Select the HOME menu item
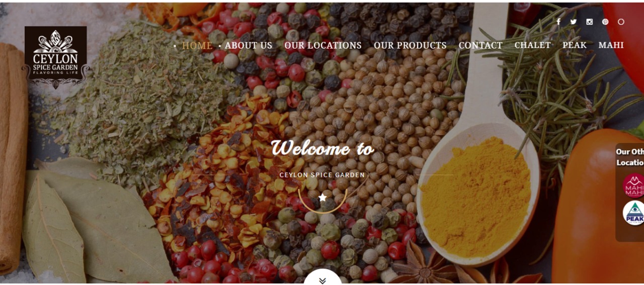644x285 pixels. click(x=197, y=45)
